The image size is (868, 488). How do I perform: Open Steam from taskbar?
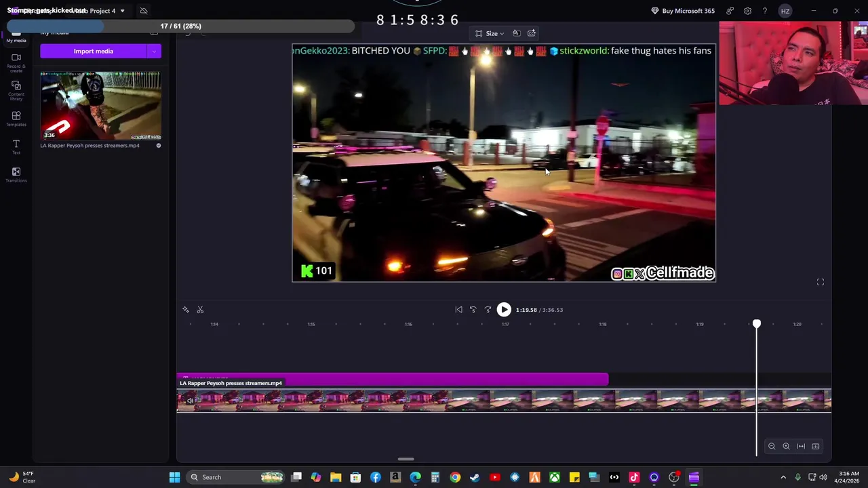click(475, 477)
